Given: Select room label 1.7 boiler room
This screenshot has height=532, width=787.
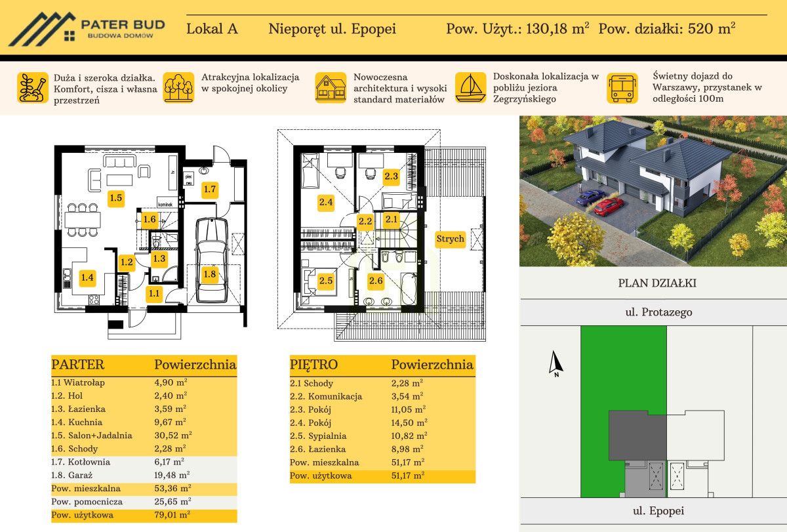Looking at the screenshot, I should click(209, 189).
